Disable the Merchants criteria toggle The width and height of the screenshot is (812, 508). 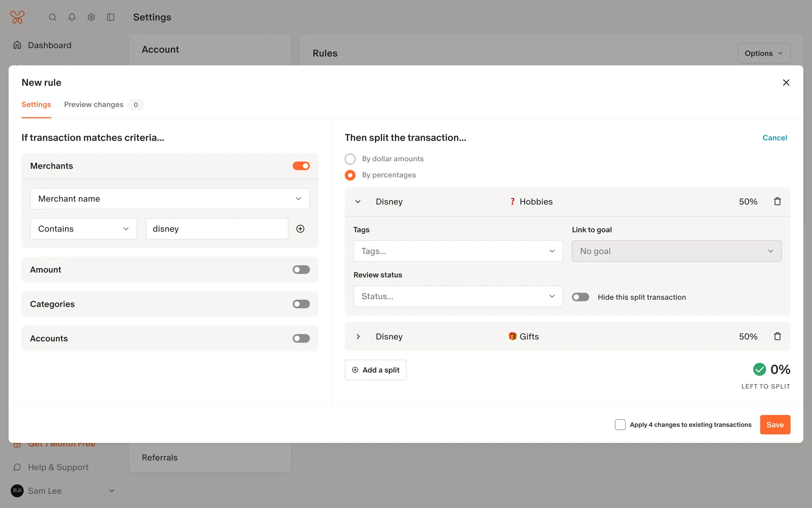(x=301, y=166)
